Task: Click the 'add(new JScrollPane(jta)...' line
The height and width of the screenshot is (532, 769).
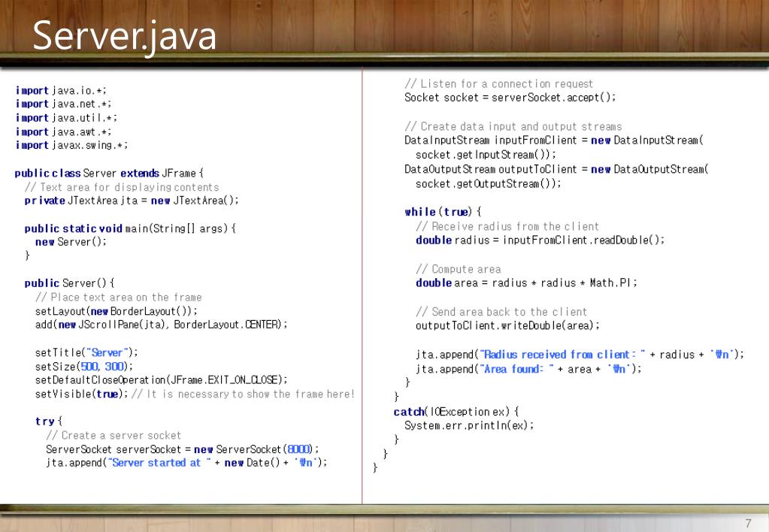Action: [x=162, y=325]
